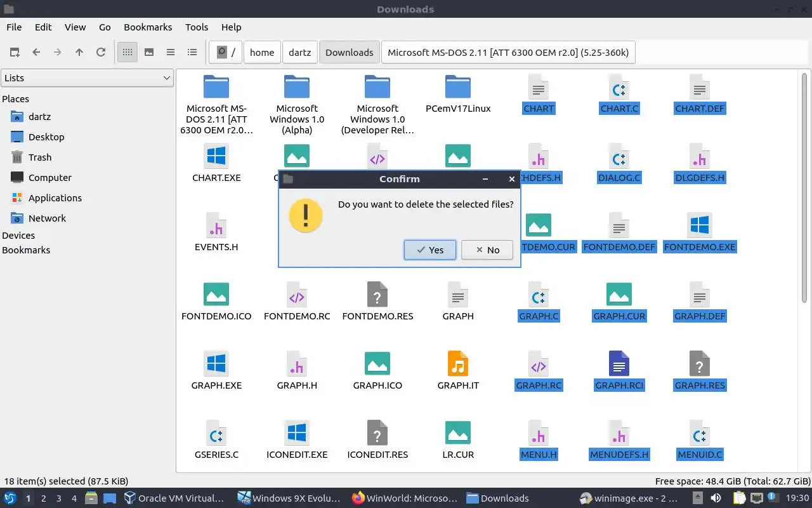Select the GSERIES.C file
The image size is (812, 508).
(216, 440)
